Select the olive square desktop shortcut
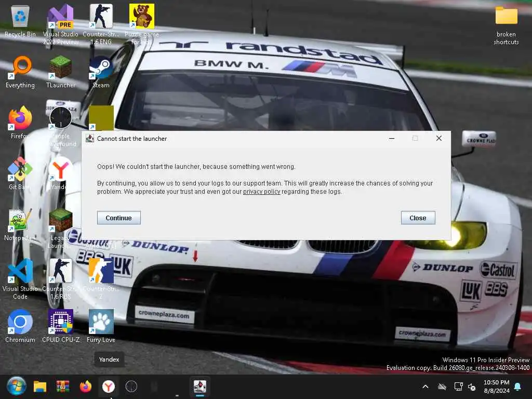Viewport: 532px width, 399px height. click(101, 118)
